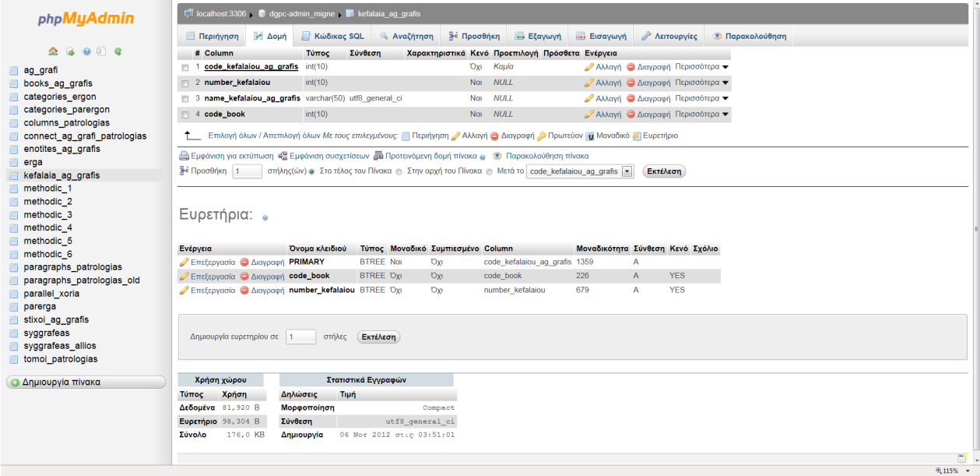The height and width of the screenshot is (476, 980).
Task: Tick the checkbox for code_book column
Action: (185, 115)
